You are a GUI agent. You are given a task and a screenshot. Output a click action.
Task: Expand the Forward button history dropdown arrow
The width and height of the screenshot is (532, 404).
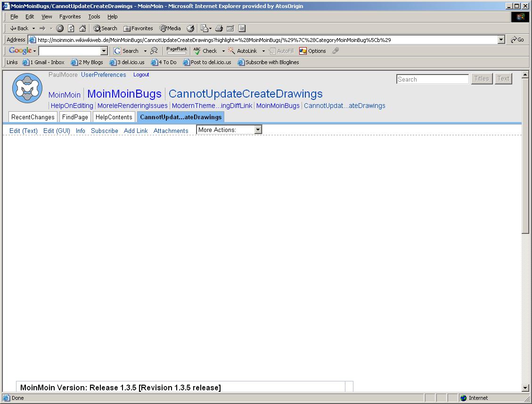coord(51,28)
